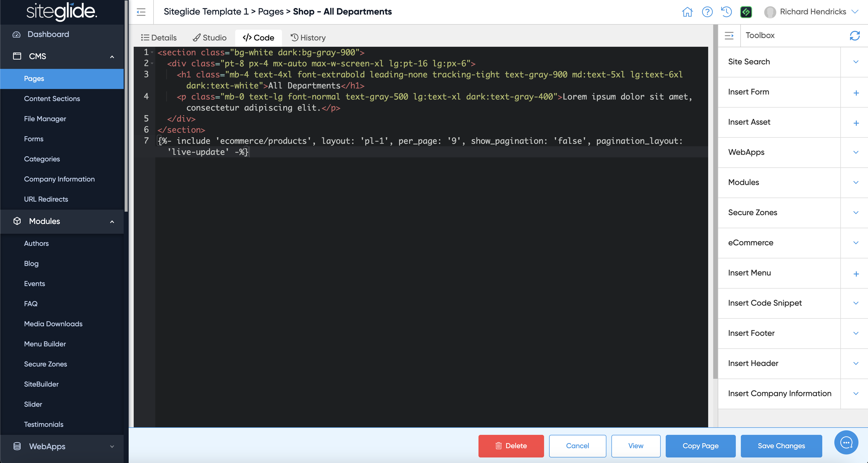The width and height of the screenshot is (868, 463).
Task: Open the live chat bubble
Action: tap(846, 442)
